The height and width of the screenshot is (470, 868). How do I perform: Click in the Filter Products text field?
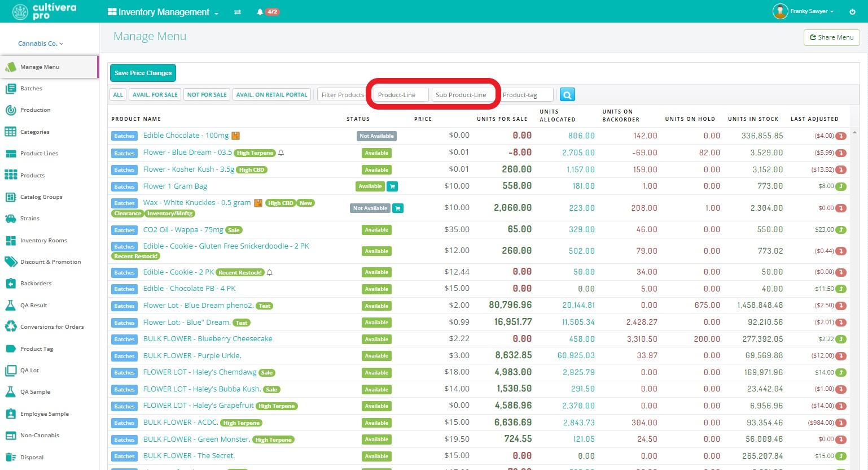click(343, 95)
